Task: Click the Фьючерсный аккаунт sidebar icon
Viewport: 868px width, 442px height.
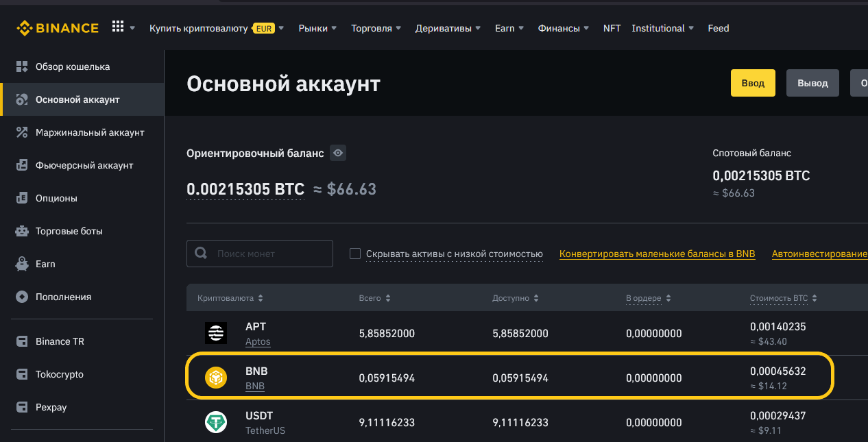Action: [x=22, y=165]
